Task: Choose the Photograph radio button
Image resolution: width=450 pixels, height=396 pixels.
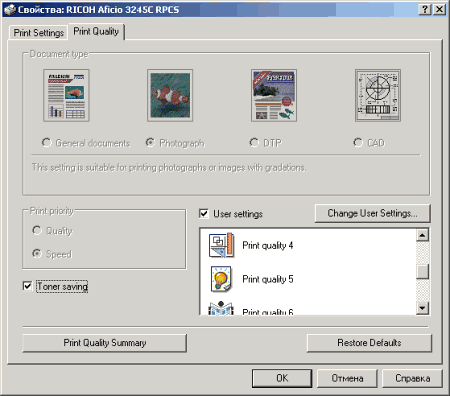Action: pyautogui.click(x=150, y=143)
